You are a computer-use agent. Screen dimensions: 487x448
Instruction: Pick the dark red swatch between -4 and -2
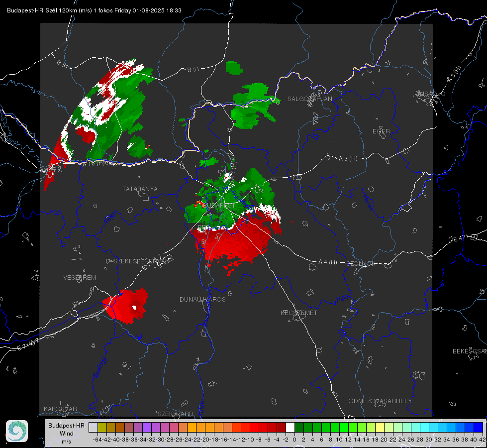281,427
